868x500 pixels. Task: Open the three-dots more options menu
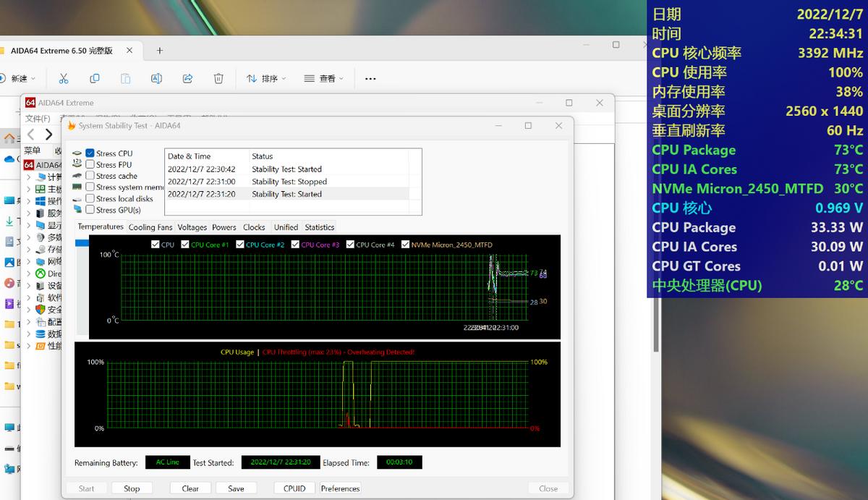[x=370, y=78]
